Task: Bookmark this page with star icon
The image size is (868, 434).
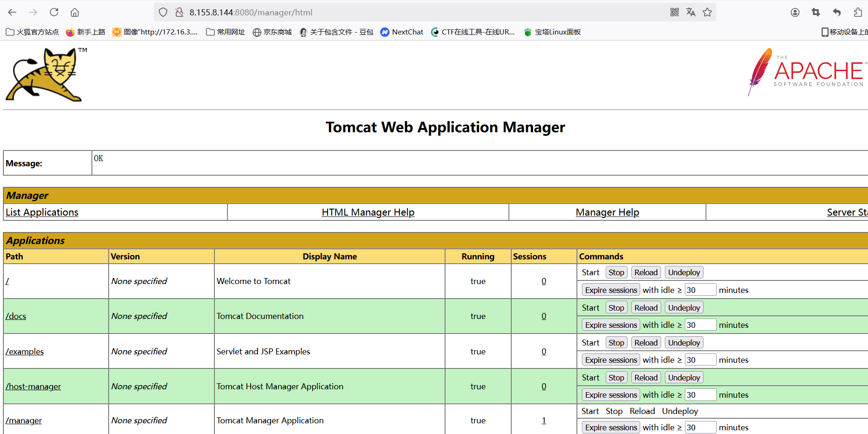Action: coord(707,13)
